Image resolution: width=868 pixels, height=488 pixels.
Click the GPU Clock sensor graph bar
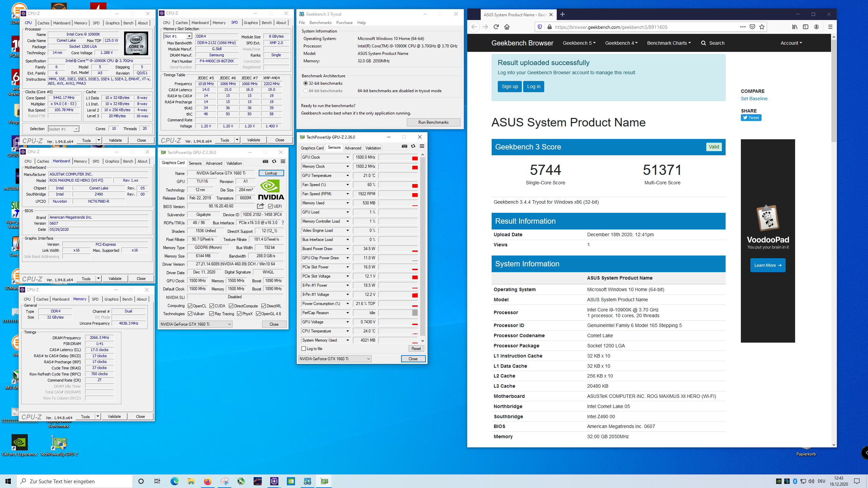click(x=398, y=157)
